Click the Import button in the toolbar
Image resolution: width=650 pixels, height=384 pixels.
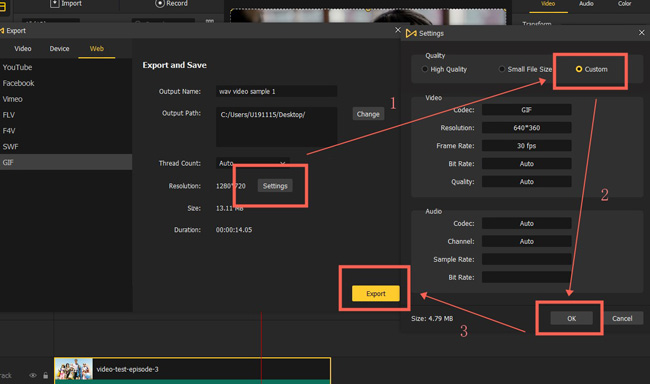(66, 3)
